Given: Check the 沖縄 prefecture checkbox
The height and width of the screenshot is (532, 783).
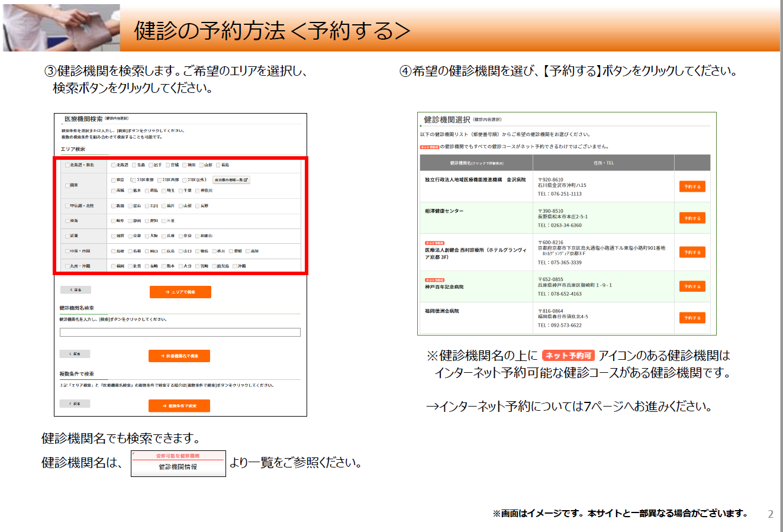Looking at the screenshot, I should (235, 266).
